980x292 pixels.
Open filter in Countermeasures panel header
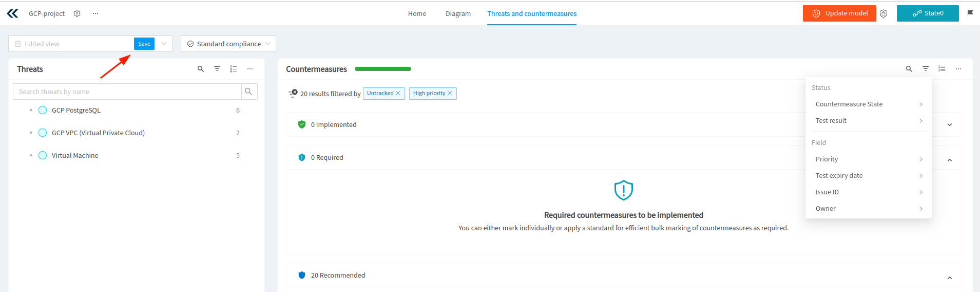[x=926, y=69]
